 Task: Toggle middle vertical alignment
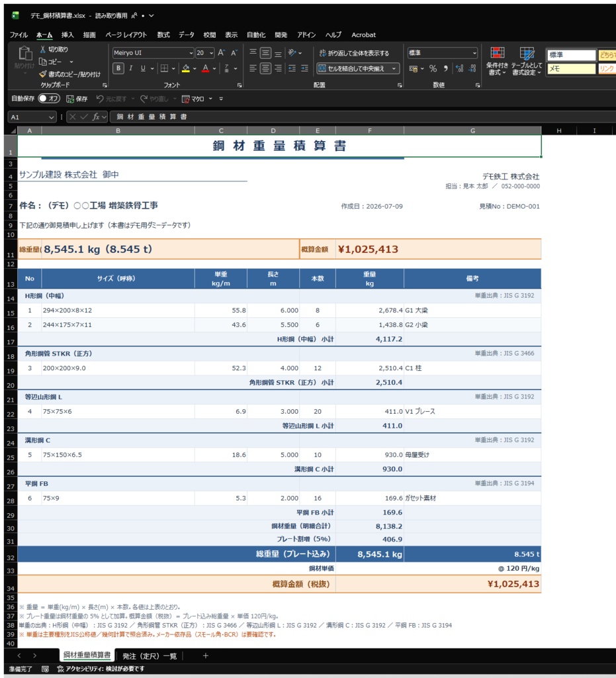point(266,53)
